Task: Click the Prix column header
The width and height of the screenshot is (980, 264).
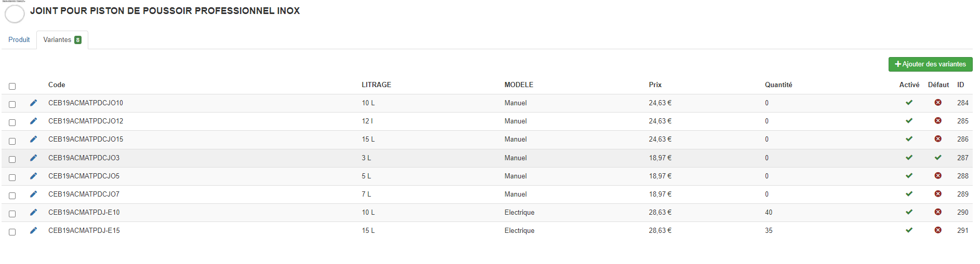Action: pos(655,85)
